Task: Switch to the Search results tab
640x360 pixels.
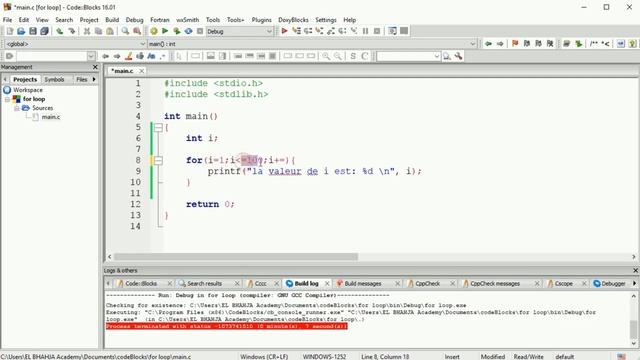Action: coord(204,283)
